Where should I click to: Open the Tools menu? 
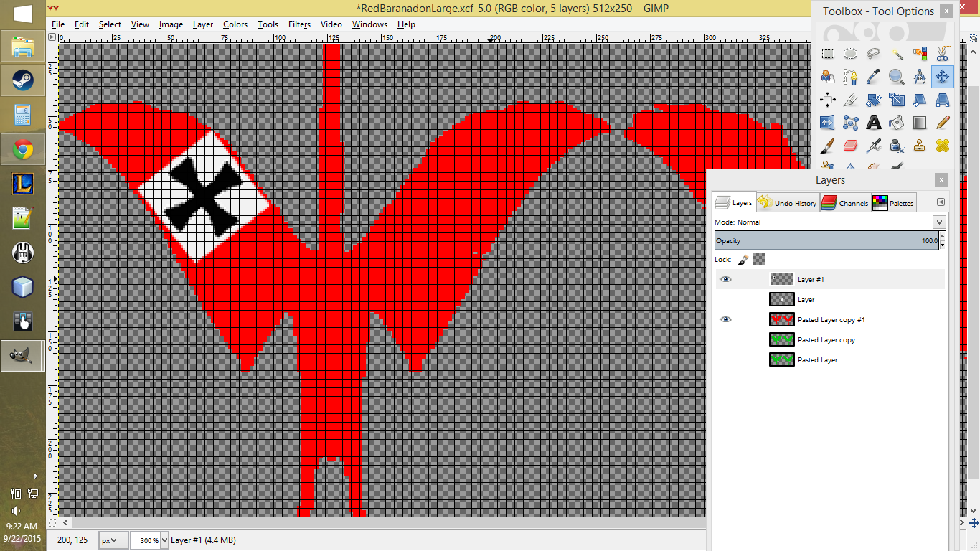click(x=268, y=24)
